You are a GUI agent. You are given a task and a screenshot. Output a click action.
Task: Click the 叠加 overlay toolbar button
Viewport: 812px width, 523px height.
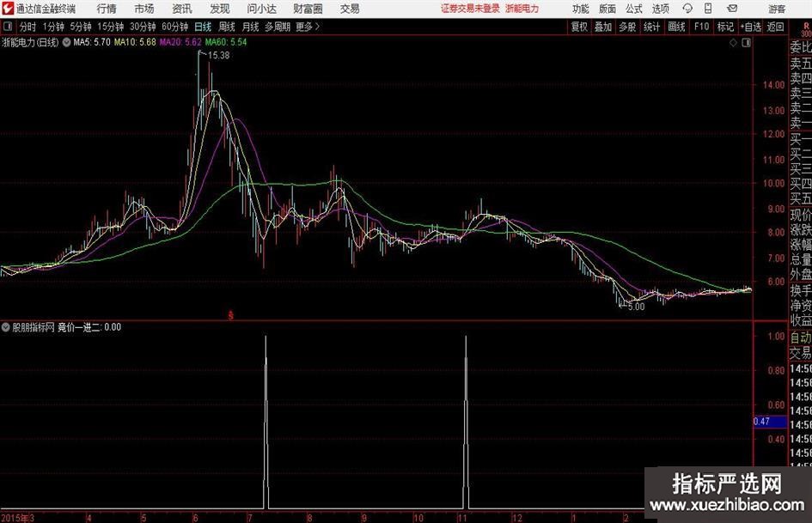click(603, 27)
